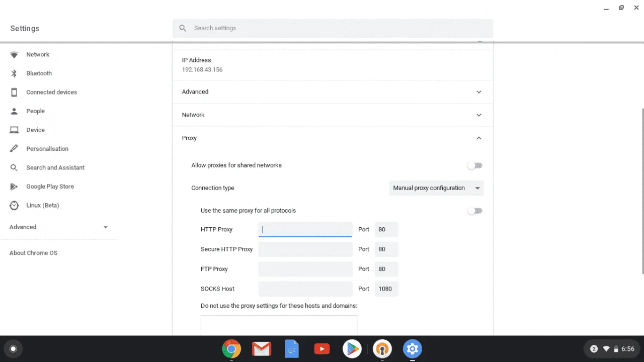The width and height of the screenshot is (644, 362).
Task: Click the People person icon
Action: pyautogui.click(x=15, y=111)
